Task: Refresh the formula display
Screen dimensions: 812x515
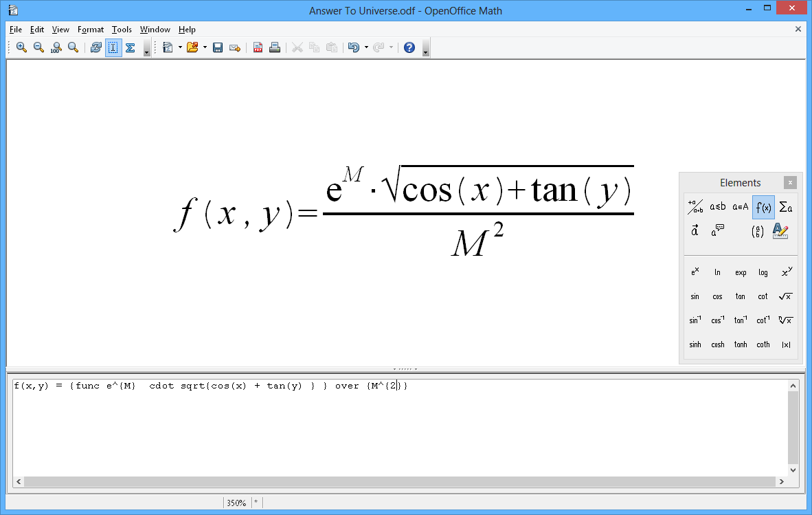Action: coord(95,47)
